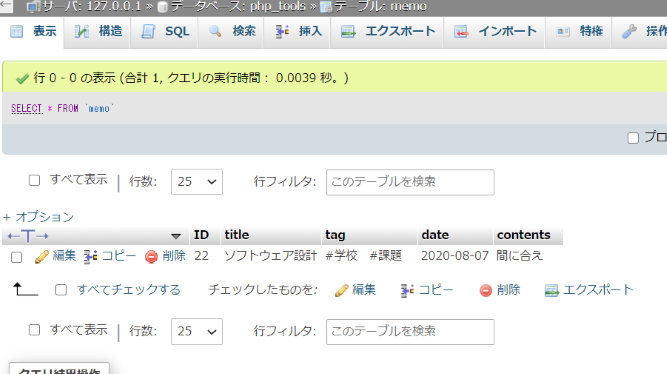This screenshot has height=374, width=667.
Task: Toggle the profiling checkbox at the right edge
Action: point(633,138)
